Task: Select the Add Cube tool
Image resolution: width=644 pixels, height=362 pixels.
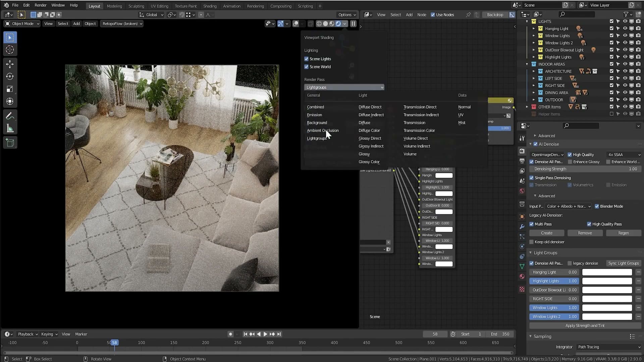Action: [10, 143]
